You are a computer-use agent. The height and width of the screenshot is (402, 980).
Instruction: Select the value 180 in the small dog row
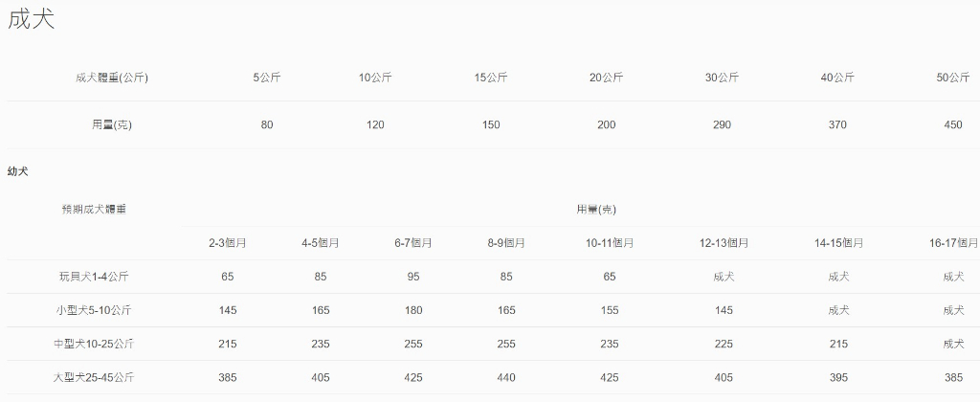point(413,310)
